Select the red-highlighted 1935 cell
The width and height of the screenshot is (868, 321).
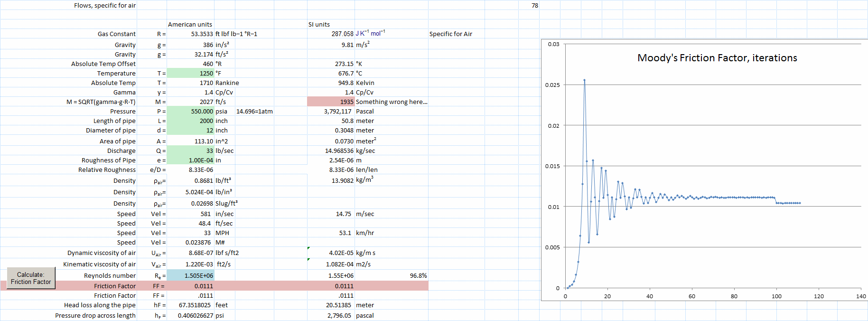(x=331, y=102)
